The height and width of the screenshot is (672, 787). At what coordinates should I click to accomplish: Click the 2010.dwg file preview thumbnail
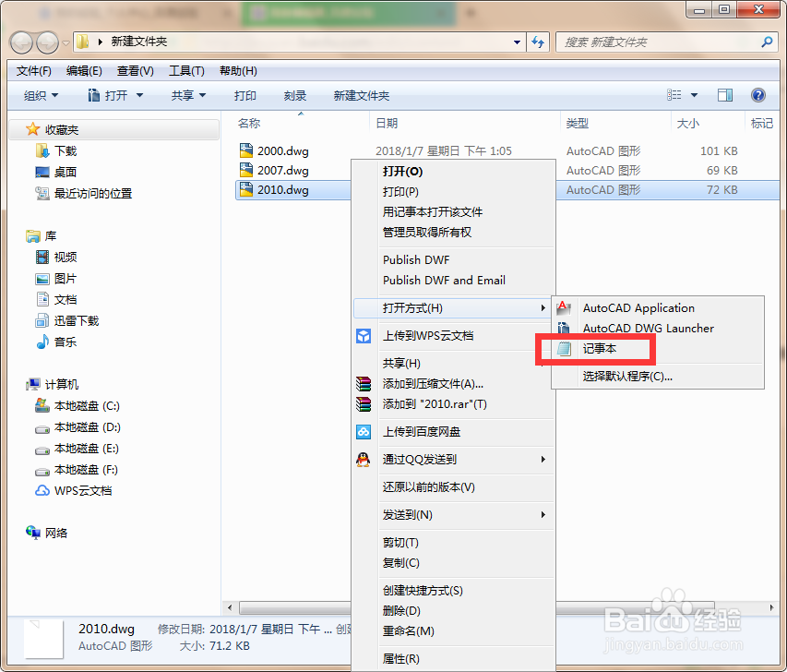point(44,639)
